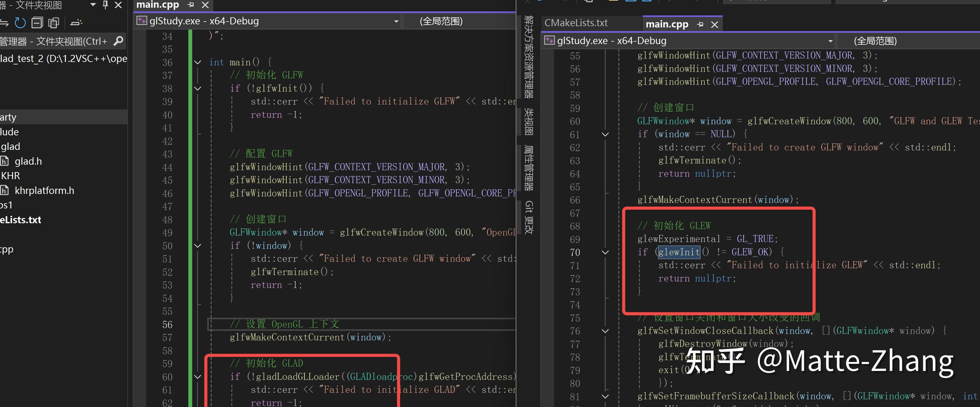Click the C++ header icon beside glad.h
The image size is (980, 407).
pyautogui.click(x=4, y=161)
